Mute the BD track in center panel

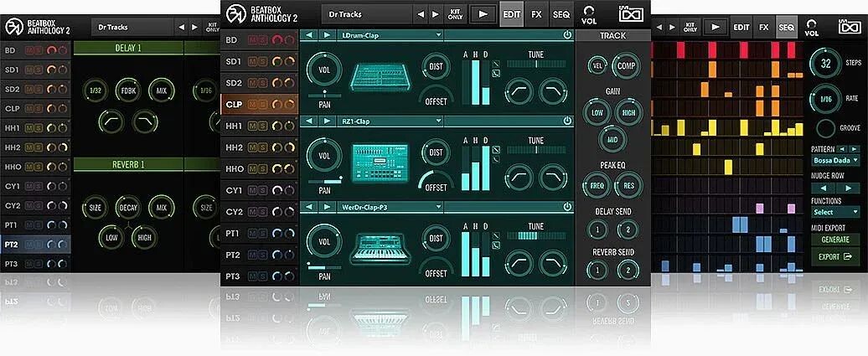253,40
